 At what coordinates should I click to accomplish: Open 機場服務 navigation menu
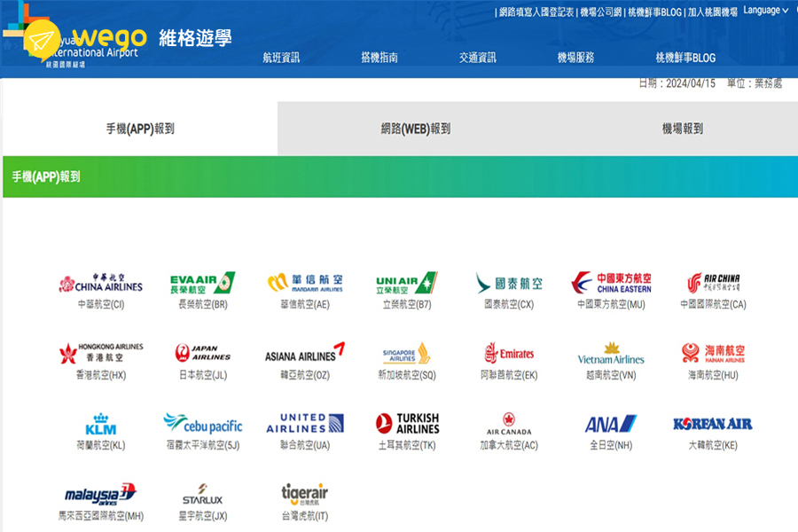[x=575, y=58]
